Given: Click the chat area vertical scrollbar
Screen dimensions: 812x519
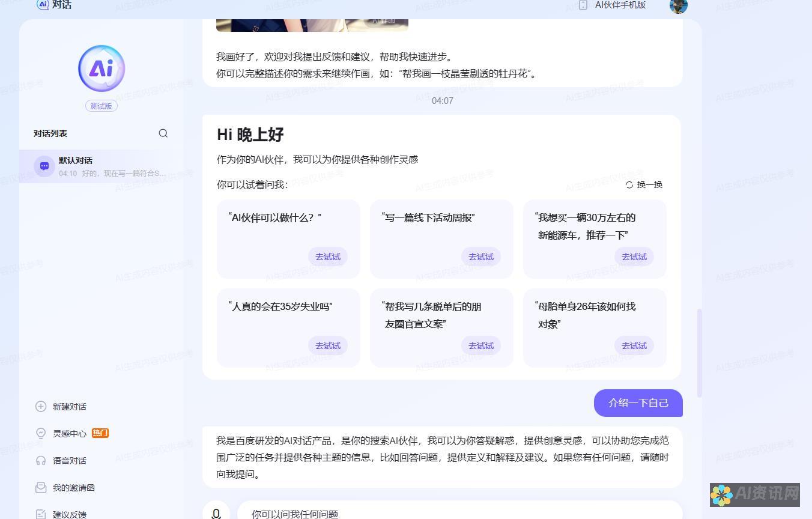Looking at the screenshot, I should click(699, 353).
